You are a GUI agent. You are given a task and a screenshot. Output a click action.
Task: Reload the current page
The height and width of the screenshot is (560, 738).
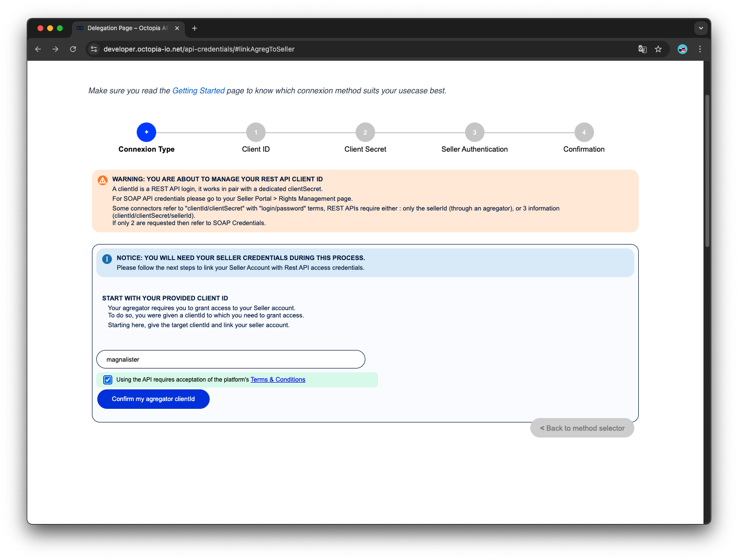tap(73, 49)
